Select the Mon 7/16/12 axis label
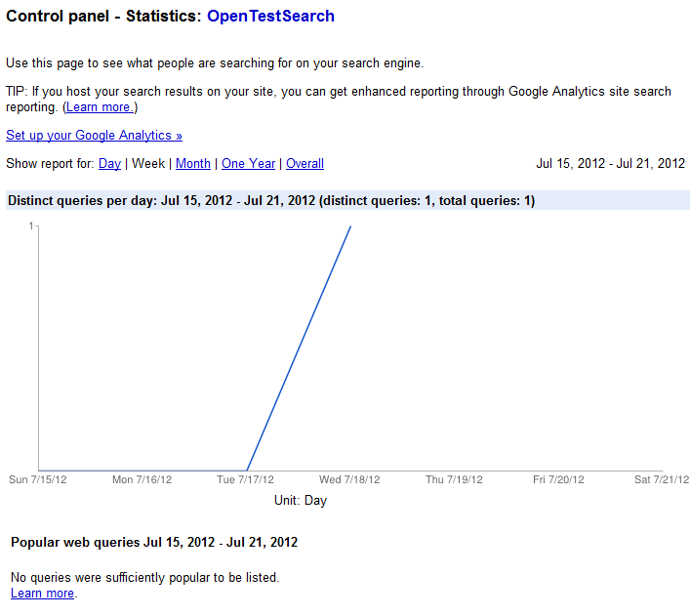The image size is (690, 616). pos(142,479)
